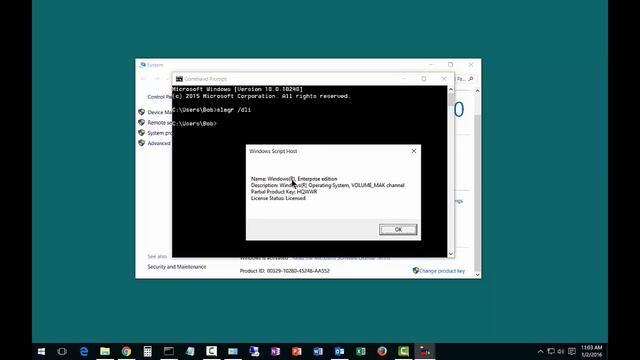Image resolution: width=640 pixels, height=360 pixels.
Task: Click the Control Panel breadcrumb in System window
Action: [160, 97]
